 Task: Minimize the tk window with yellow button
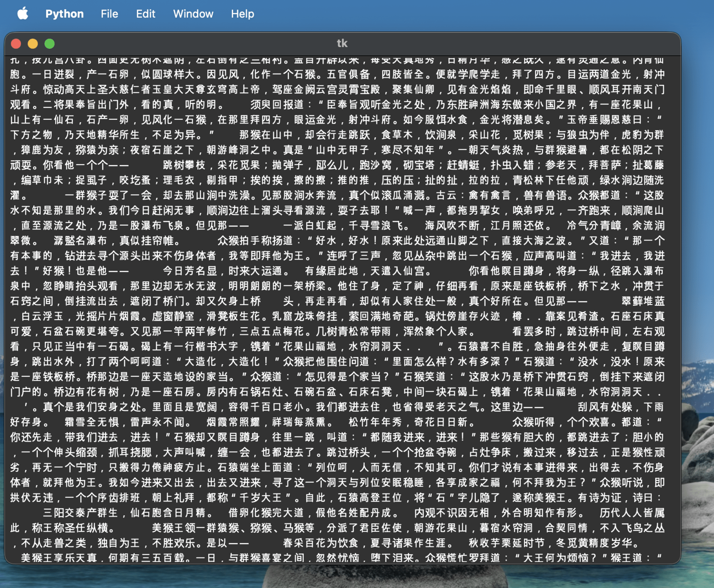click(x=33, y=44)
